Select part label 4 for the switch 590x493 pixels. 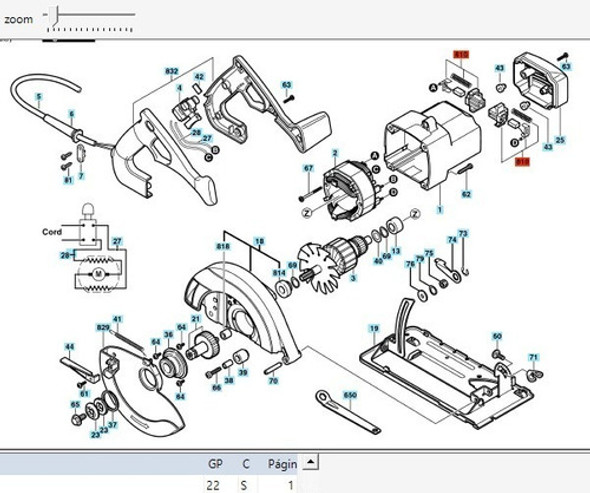179,88
